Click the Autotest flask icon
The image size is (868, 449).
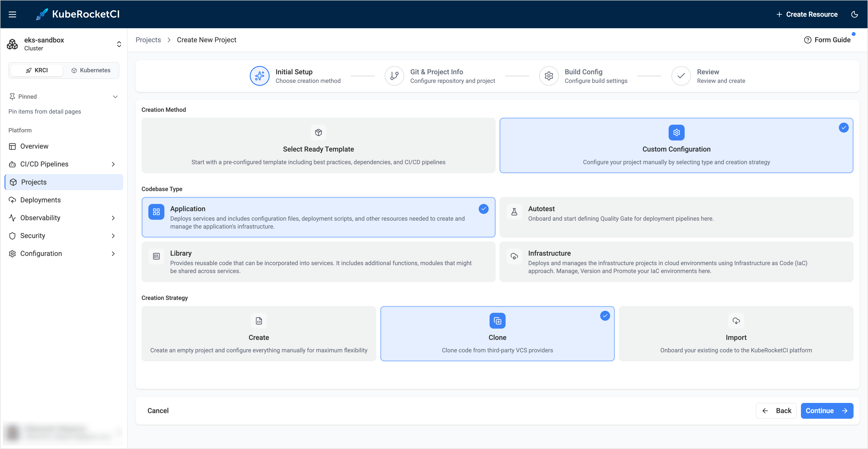click(514, 212)
